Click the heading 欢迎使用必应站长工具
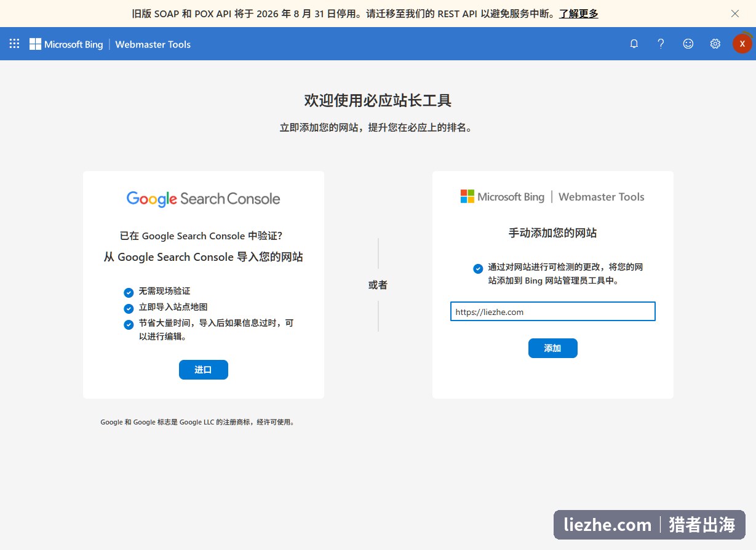The width and height of the screenshot is (756, 550). [378, 101]
